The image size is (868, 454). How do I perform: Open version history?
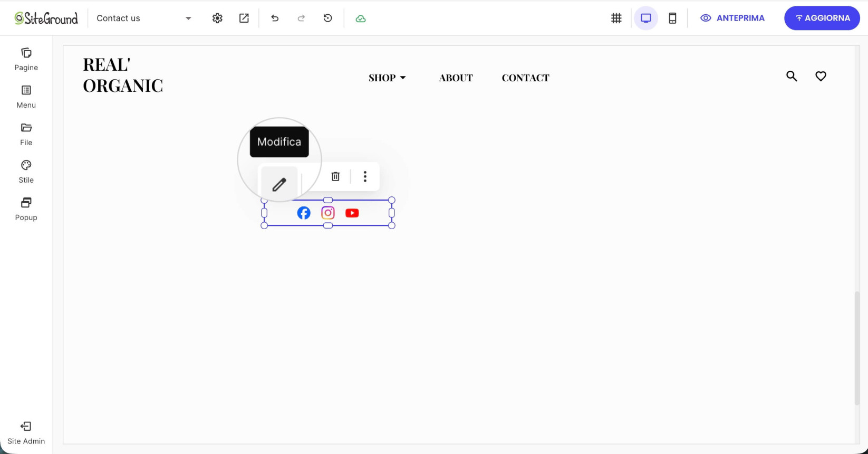point(327,18)
